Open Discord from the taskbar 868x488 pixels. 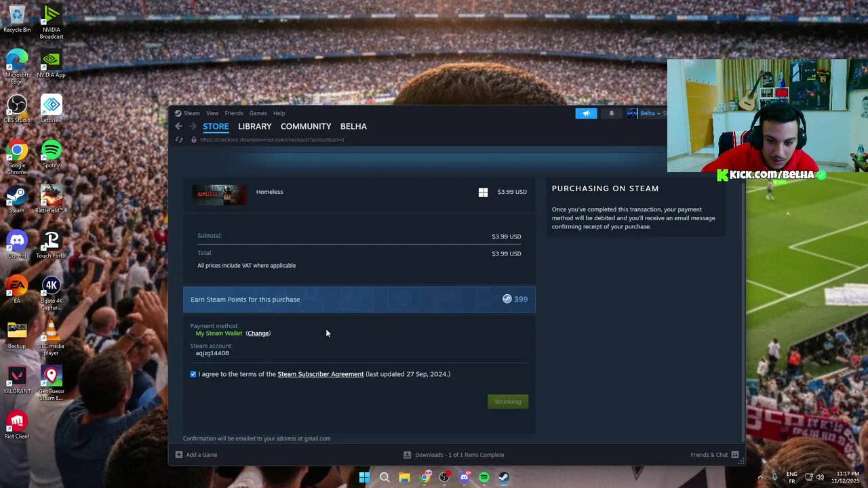pyautogui.click(x=464, y=477)
